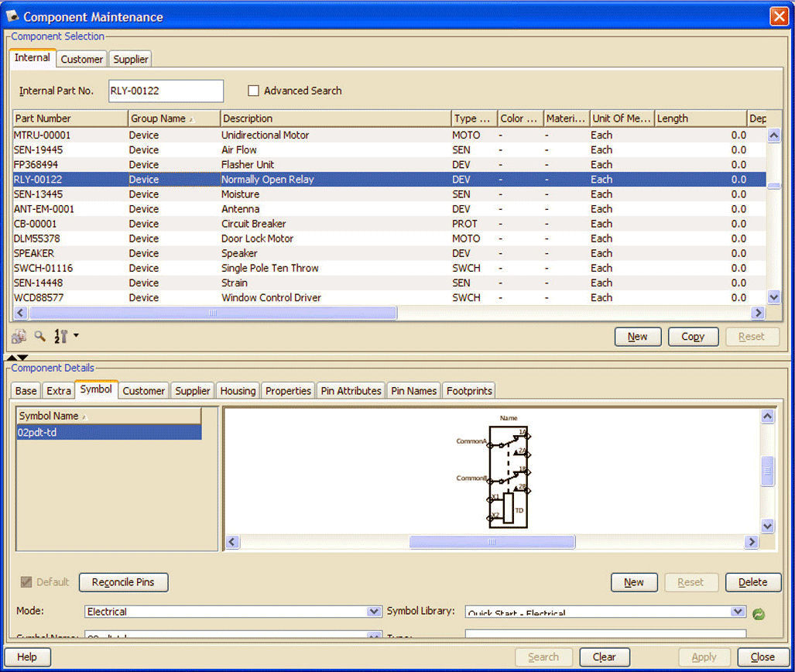Click table vertical scrollbar up arrow
This screenshot has width=795, height=672.
point(773,135)
